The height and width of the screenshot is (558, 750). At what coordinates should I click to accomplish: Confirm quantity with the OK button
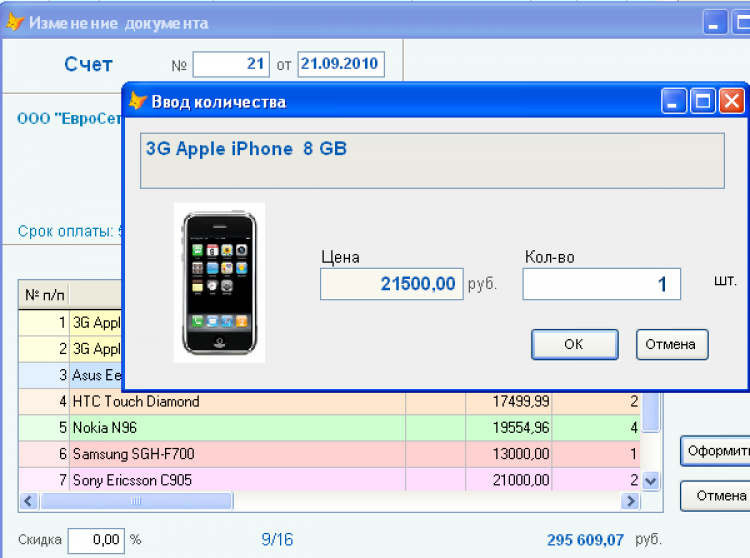pos(574,344)
